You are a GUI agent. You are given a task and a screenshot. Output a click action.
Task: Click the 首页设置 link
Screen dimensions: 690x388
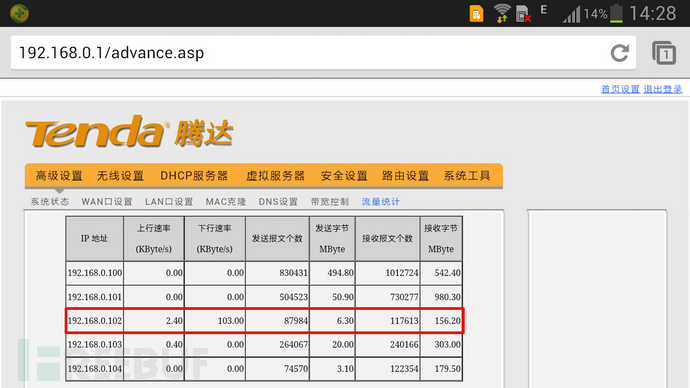click(620, 89)
